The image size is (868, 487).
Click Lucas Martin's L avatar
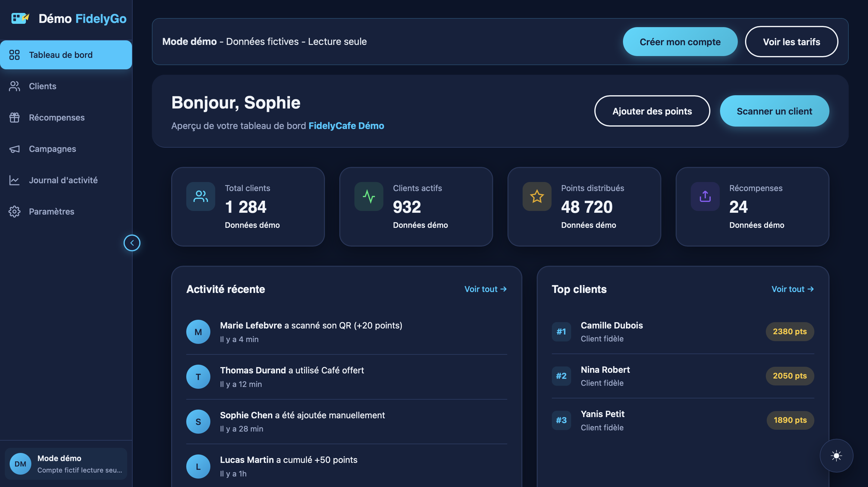click(199, 467)
